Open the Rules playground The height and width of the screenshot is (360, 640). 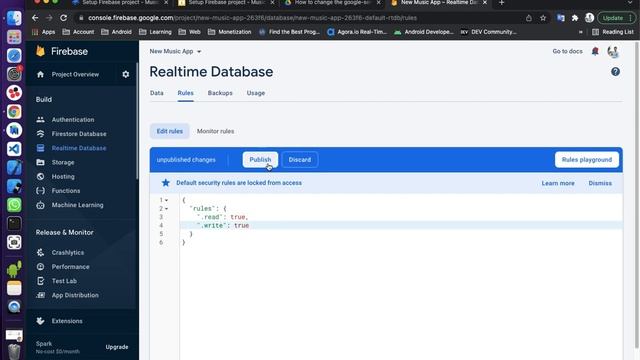coord(587,160)
